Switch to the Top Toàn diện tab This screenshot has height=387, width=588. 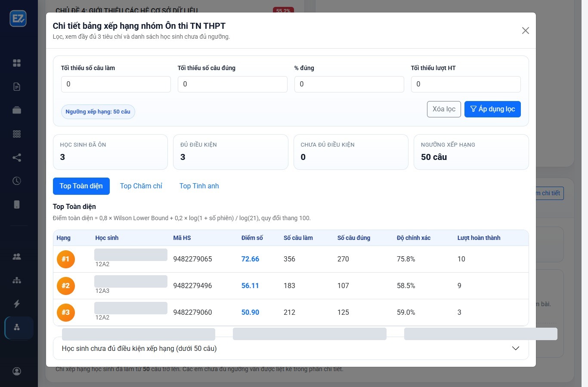pos(81,186)
